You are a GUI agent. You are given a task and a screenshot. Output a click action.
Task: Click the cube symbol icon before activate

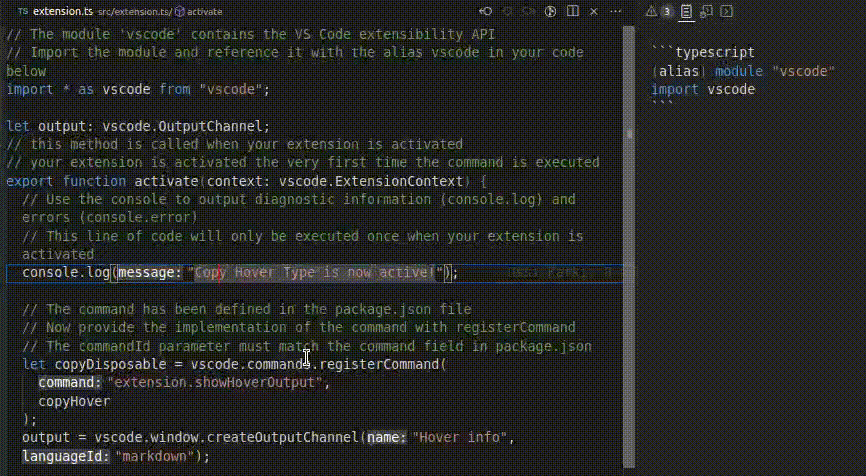pyautogui.click(x=179, y=11)
